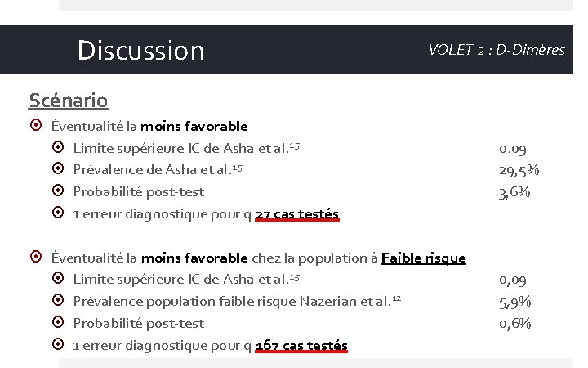Click the bullet beside "Prévalence de Asha et al."
588x368 pixels.
(x=57, y=170)
